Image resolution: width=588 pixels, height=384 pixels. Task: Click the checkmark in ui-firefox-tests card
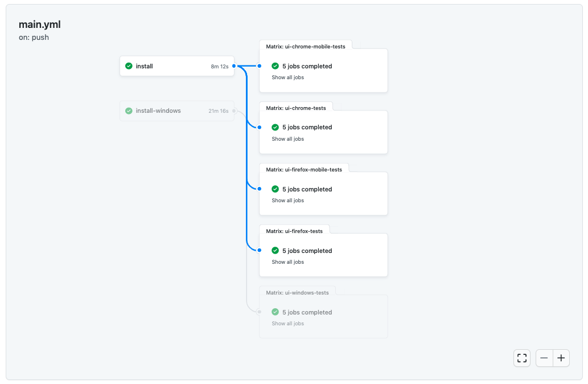click(275, 251)
